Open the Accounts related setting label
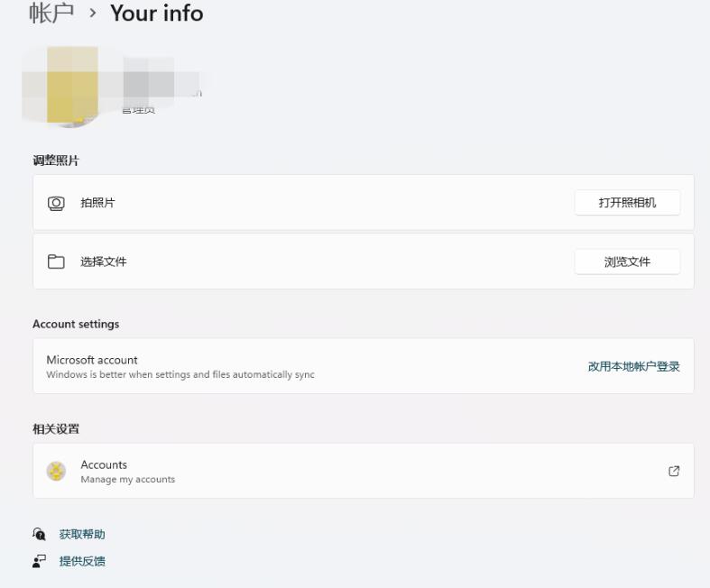Image resolution: width=710 pixels, height=588 pixels. (x=104, y=464)
